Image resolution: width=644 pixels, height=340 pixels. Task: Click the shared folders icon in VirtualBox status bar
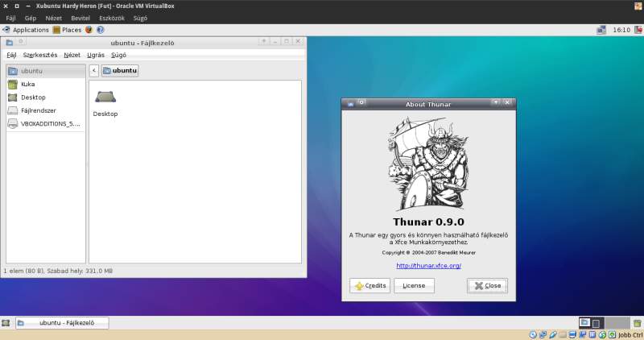click(563, 335)
